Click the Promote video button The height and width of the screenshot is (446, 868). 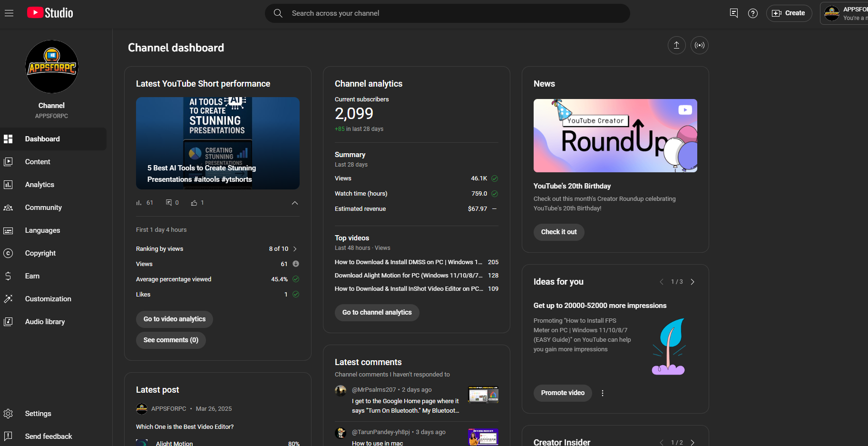(563, 393)
